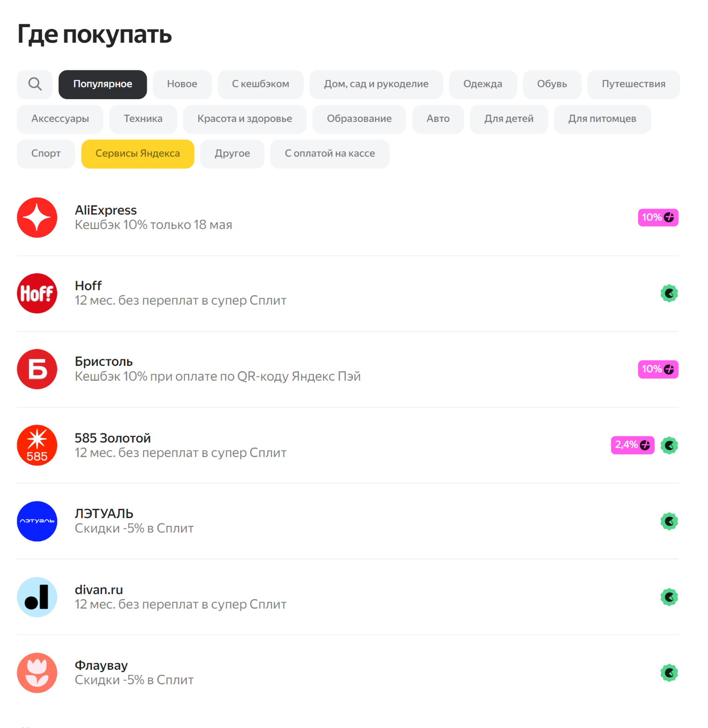Click the Hoff store logo
708x728 pixels.
tap(37, 293)
